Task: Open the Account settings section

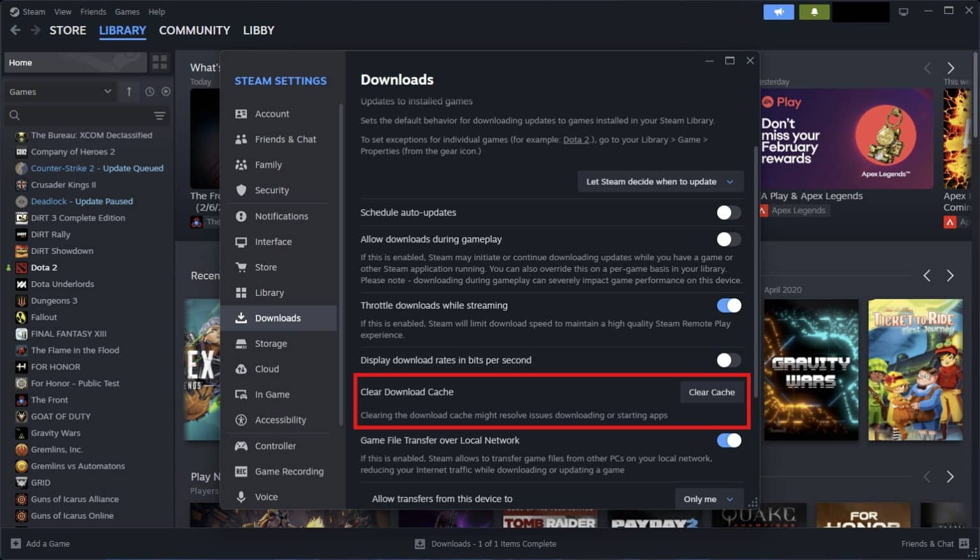Action: [272, 114]
